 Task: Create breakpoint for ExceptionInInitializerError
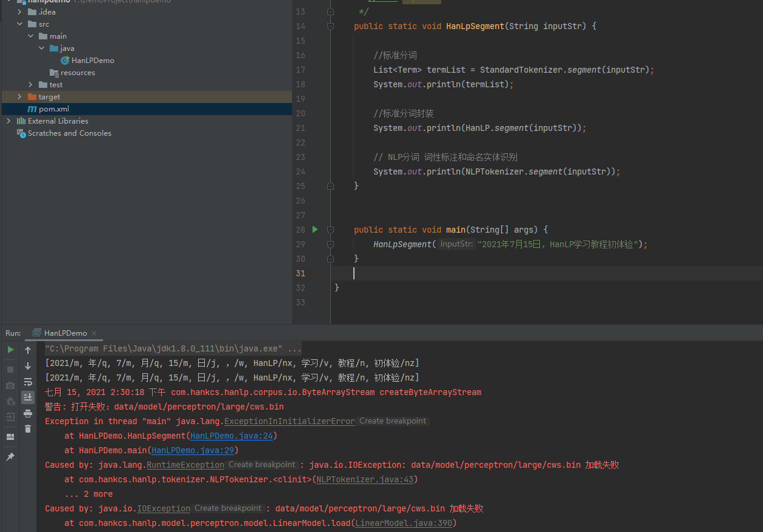(x=393, y=421)
